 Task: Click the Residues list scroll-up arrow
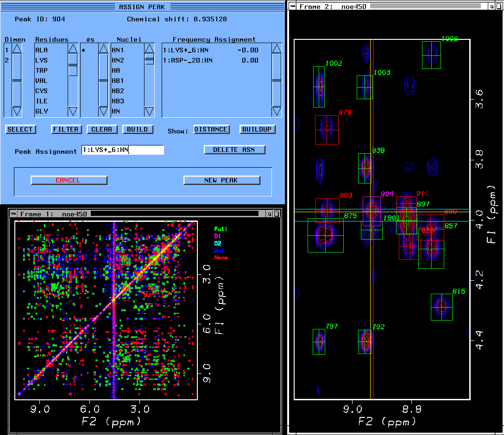point(73,49)
